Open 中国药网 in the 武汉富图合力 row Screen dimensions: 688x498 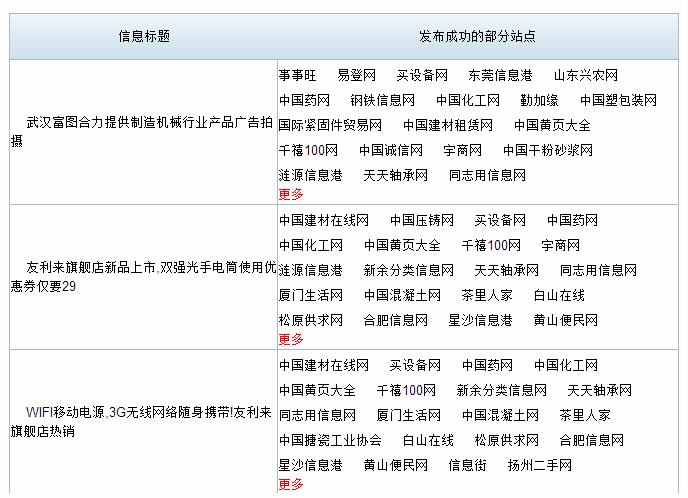[304, 100]
